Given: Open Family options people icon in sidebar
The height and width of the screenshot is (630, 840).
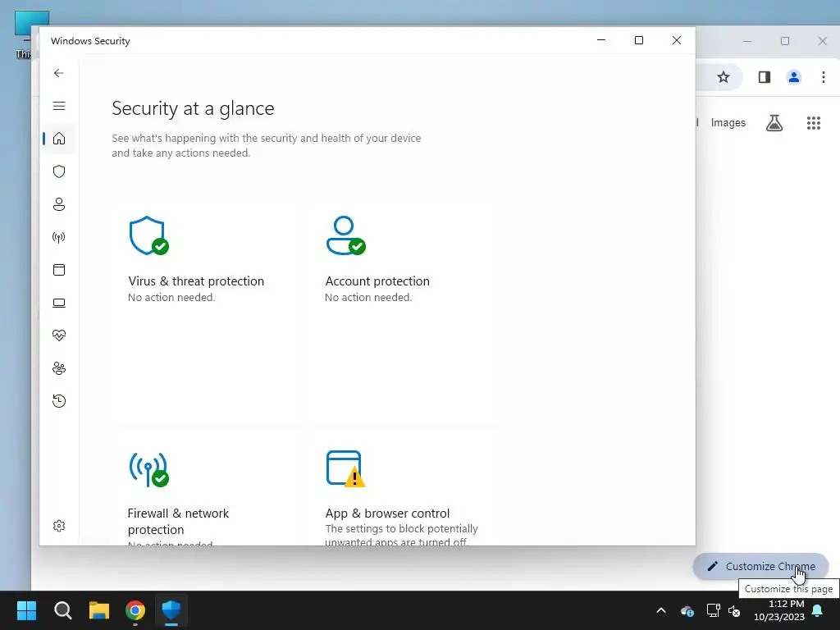Looking at the screenshot, I should click(59, 368).
